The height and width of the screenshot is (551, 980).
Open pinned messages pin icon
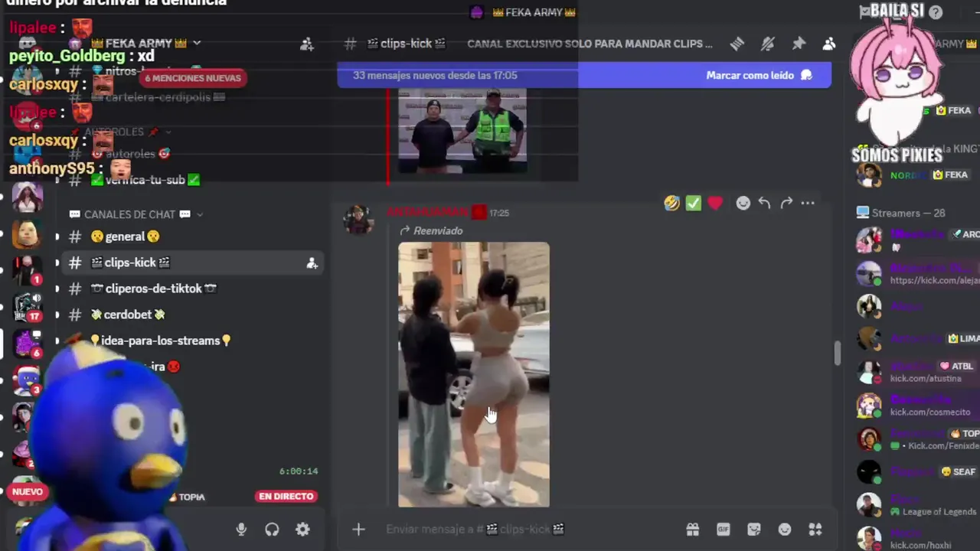tap(799, 44)
